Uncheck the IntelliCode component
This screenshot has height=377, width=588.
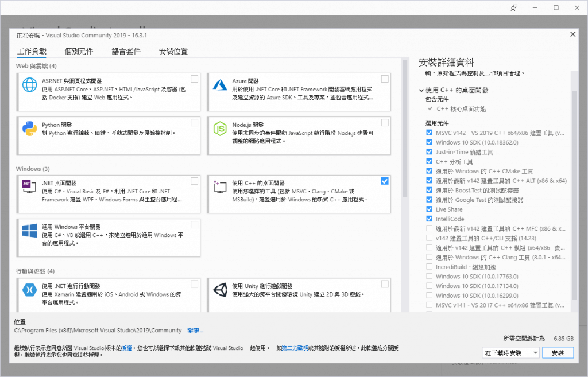[428, 219]
